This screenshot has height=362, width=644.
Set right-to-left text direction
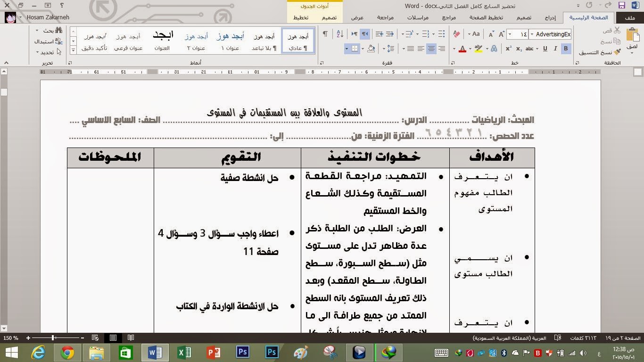click(x=364, y=34)
